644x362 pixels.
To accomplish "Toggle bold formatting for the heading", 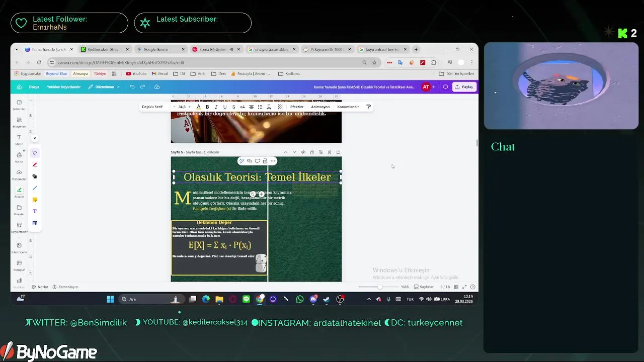I will coord(207,107).
